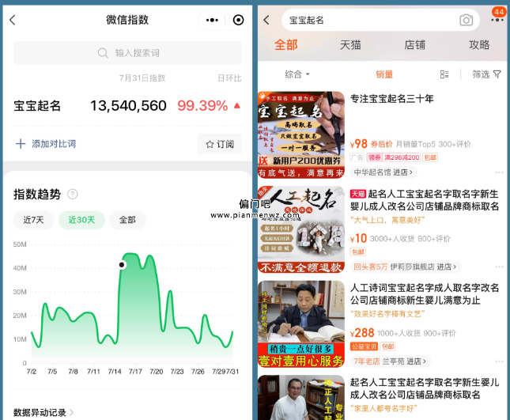Click the index value 13,540,560
Viewport: 510px width, 420px height.
point(128,106)
